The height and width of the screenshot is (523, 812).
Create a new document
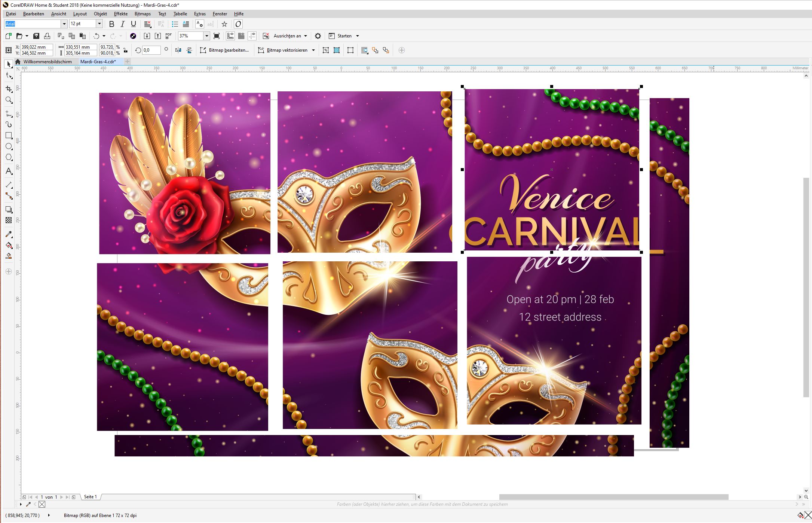[x=8, y=36]
